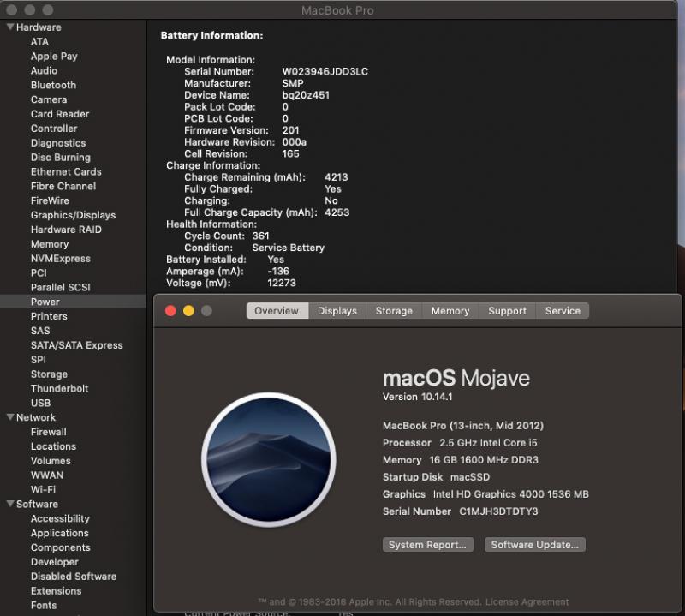This screenshot has width=685, height=616.
Task: Select WWAN under Network
Action: tap(47, 475)
